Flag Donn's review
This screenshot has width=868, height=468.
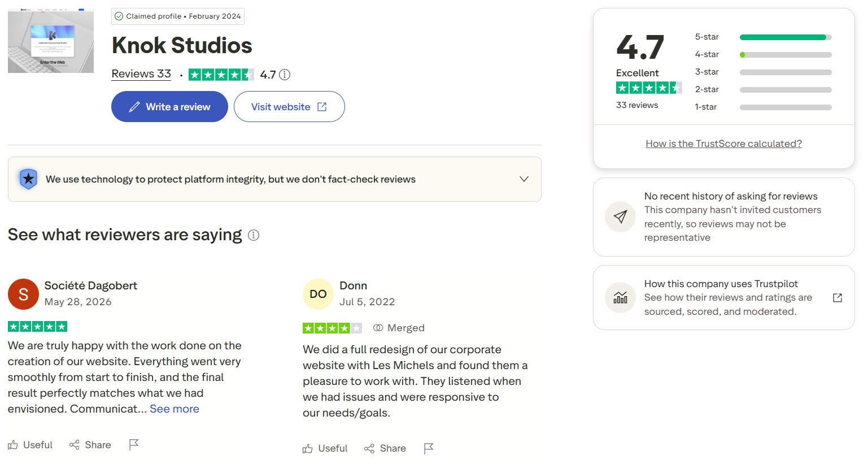[429, 448]
